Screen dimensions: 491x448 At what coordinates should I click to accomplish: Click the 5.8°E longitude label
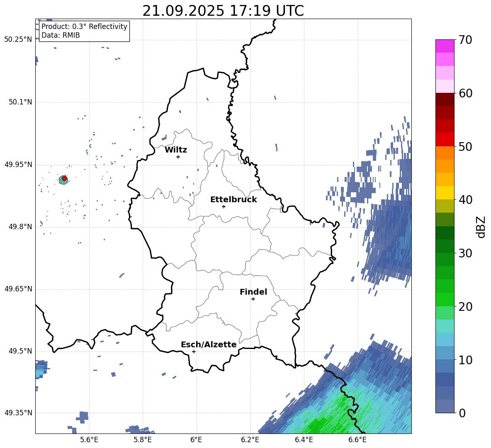143,440
